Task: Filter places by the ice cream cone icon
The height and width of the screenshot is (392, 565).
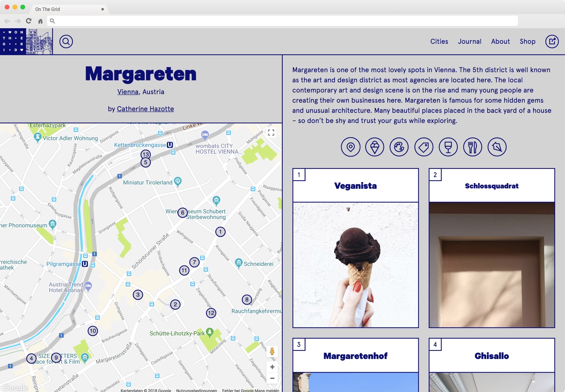Action: click(x=375, y=147)
